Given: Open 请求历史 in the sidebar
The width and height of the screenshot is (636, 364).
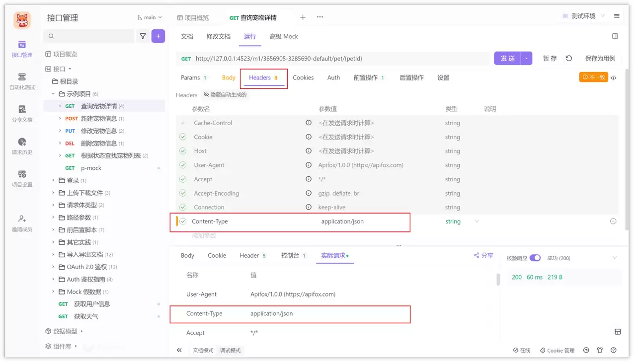Looking at the screenshot, I should (22, 146).
